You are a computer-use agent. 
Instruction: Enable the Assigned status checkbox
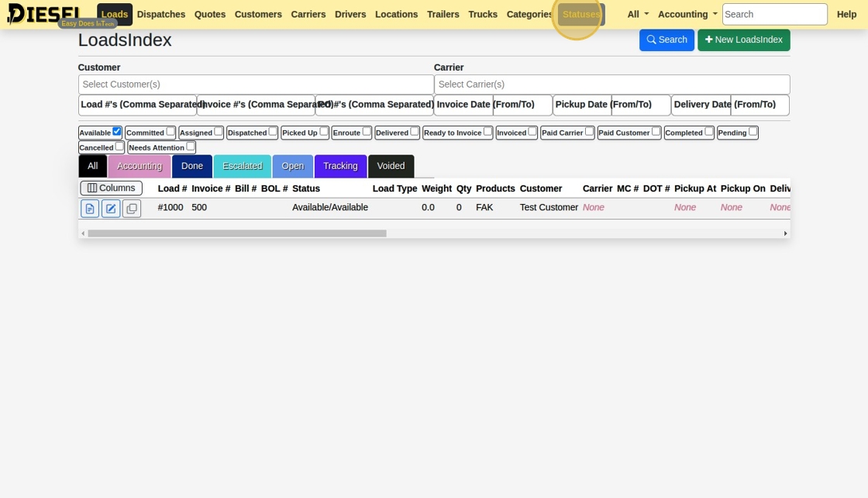(219, 132)
